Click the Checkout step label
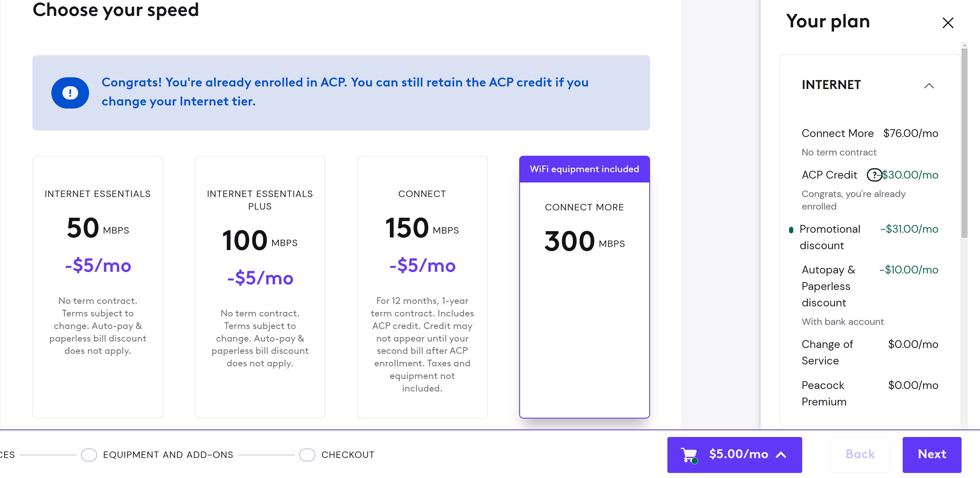This screenshot has width=980, height=478. click(x=348, y=455)
